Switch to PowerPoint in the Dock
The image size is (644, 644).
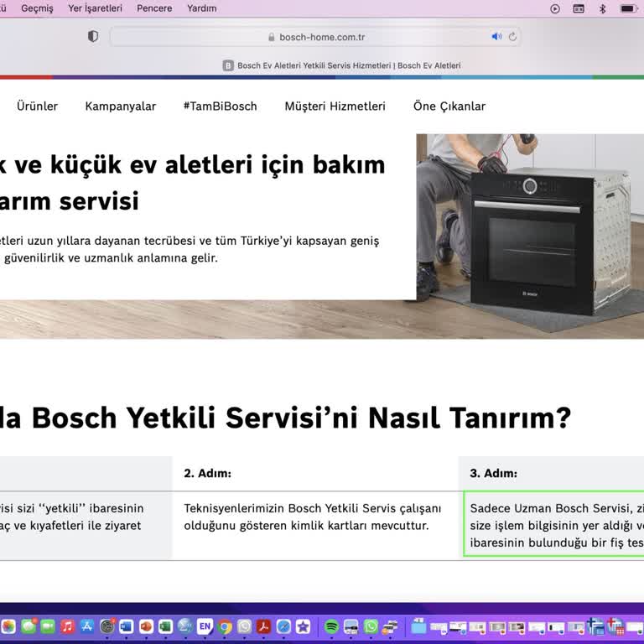(x=146, y=626)
